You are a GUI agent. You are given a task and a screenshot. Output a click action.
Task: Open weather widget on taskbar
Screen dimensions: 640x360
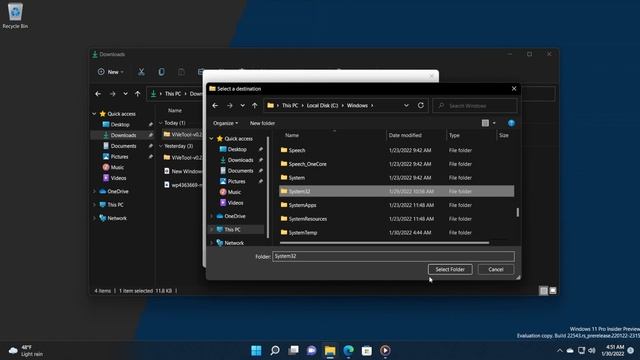pyautogui.click(x=26, y=351)
